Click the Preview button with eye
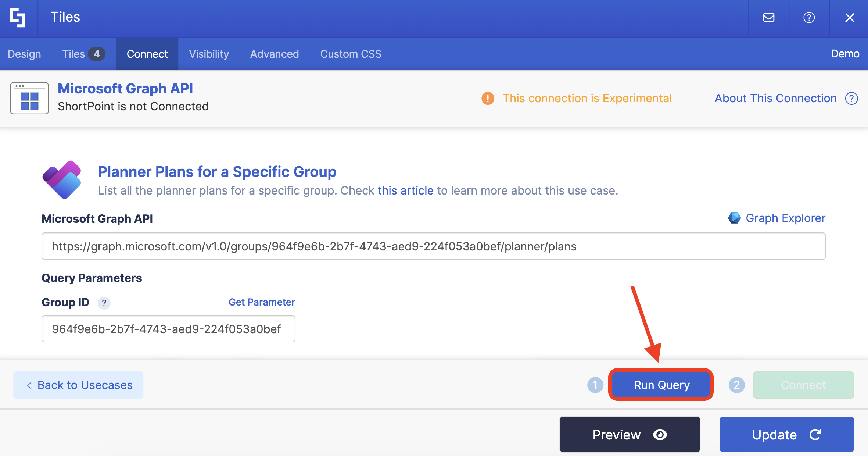The height and width of the screenshot is (456, 868). [x=630, y=435]
